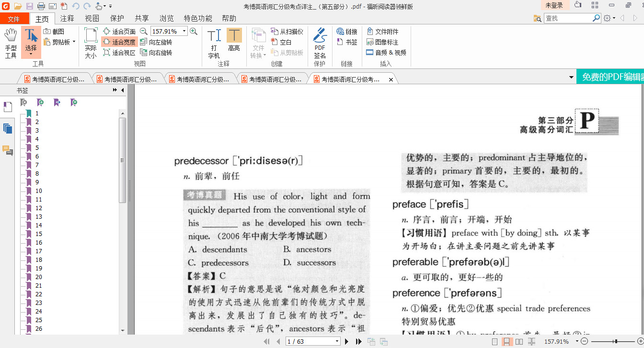Open the comments panel icon in sidebar

pyautogui.click(x=8, y=151)
